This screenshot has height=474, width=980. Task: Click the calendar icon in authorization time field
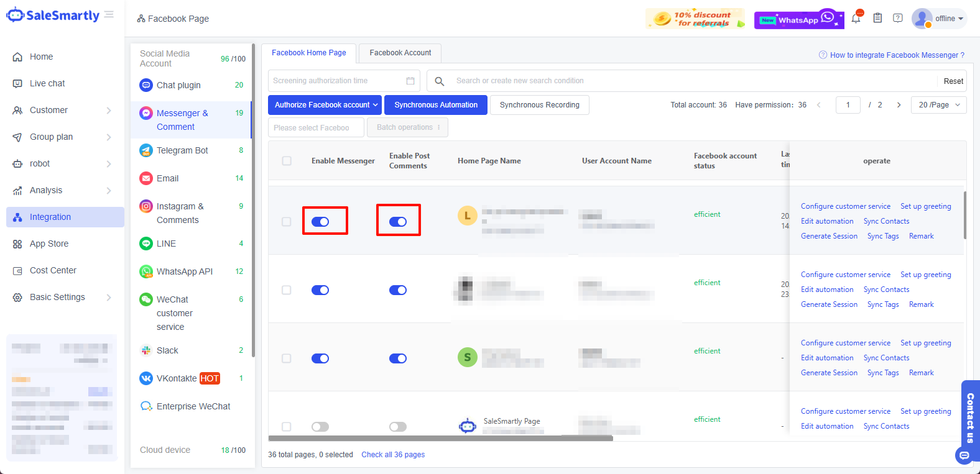410,81
